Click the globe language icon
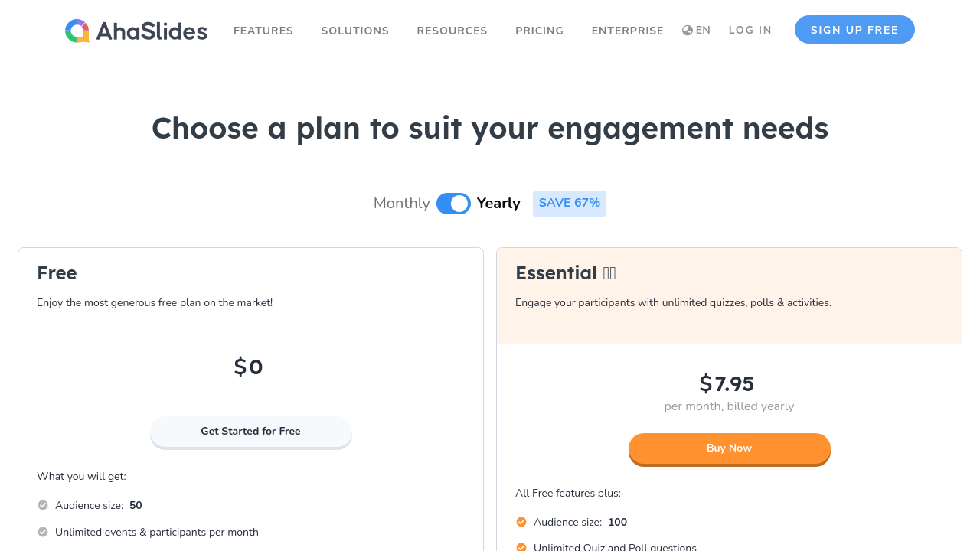Viewport: 980px width, 551px height. (x=688, y=31)
